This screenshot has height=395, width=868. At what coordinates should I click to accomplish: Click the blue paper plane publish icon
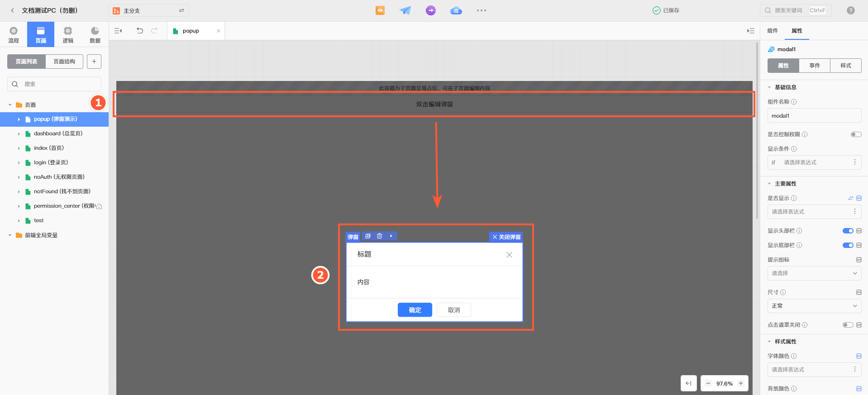click(x=405, y=10)
